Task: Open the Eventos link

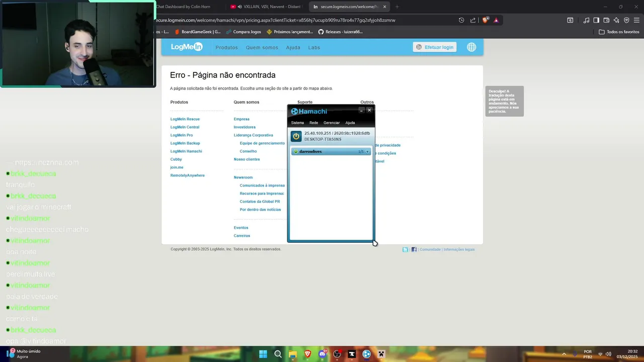Action: 241,228
